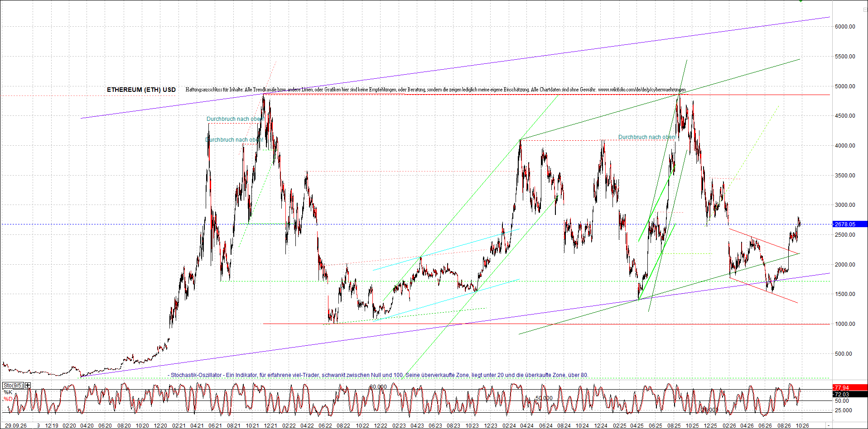Click the red %D legend label
This screenshot has width=868, height=429.
8,399
